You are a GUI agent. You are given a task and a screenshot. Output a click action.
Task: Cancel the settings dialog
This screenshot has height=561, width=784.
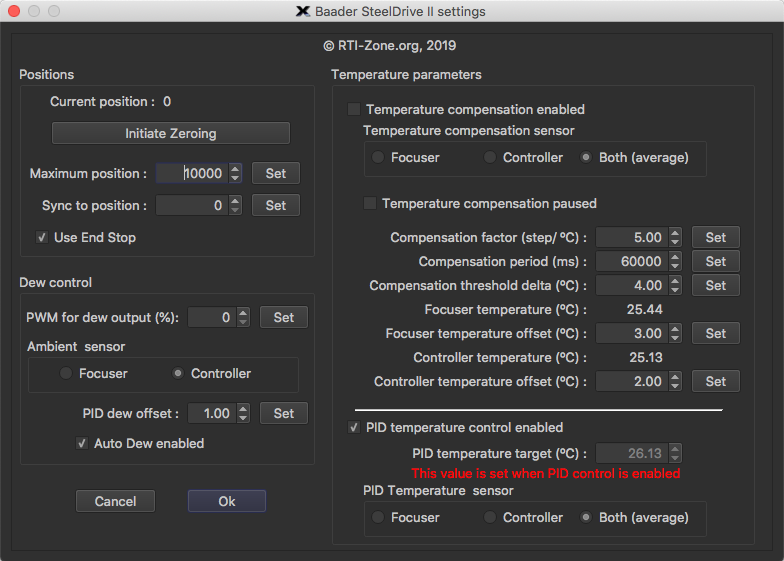(116, 501)
